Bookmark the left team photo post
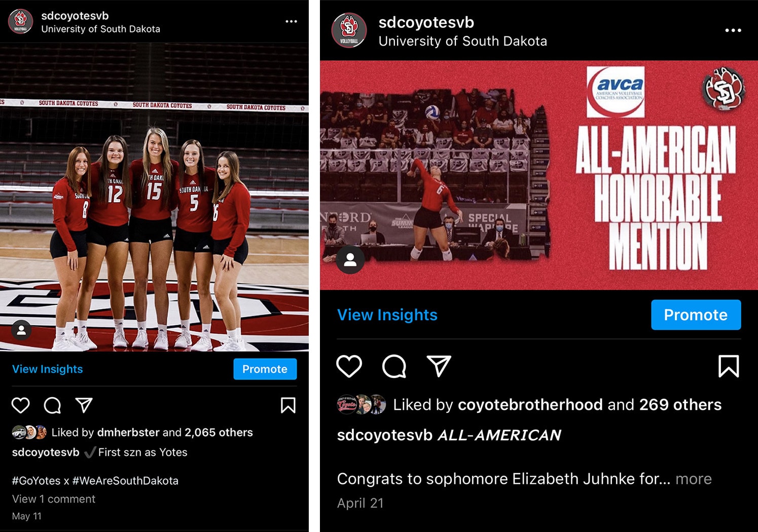Image resolution: width=758 pixels, height=532 pixels. pyautogui.click(x=288, y=405)
